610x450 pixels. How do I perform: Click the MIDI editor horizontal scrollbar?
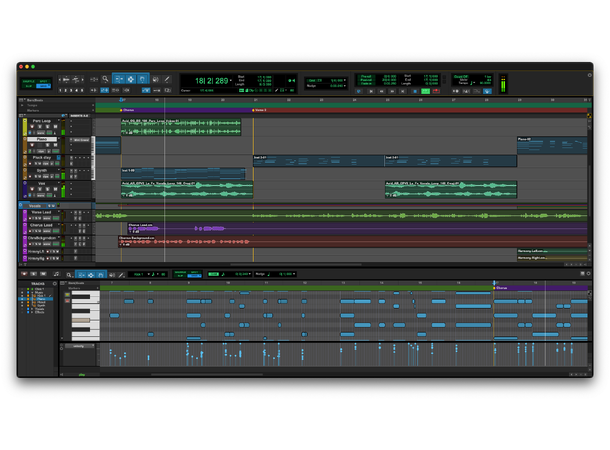[207, 375]
